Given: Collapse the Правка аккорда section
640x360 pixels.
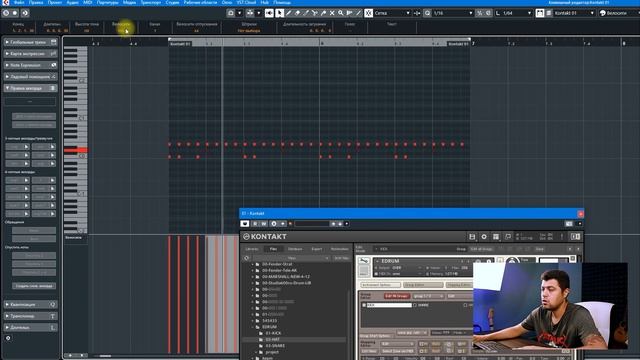Looking at the screenshot, I should coord(31,88).
